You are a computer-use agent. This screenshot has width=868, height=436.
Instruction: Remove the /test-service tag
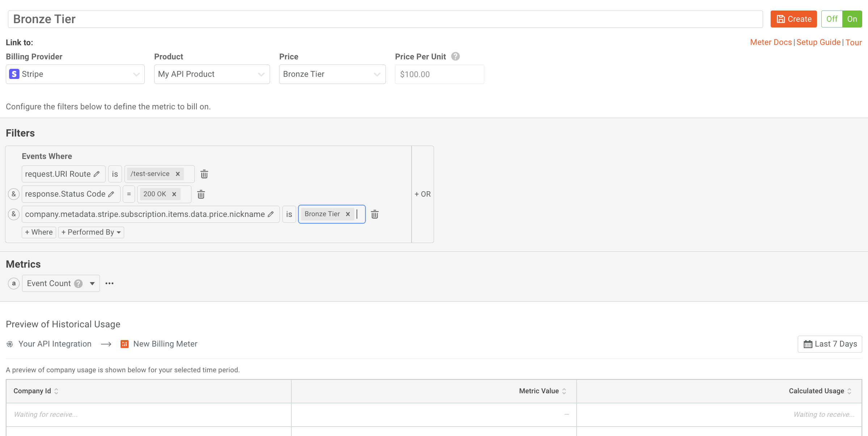(x=178, y=174)
